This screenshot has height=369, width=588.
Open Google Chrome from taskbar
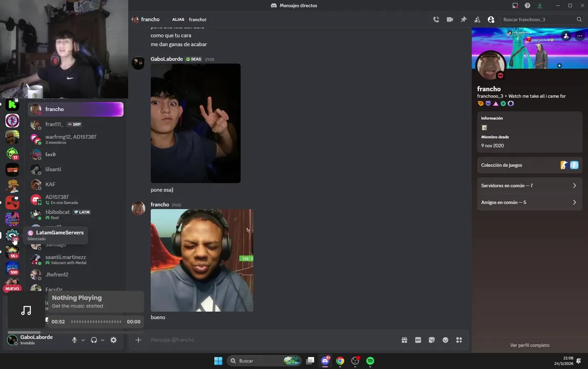click(340, 361)
